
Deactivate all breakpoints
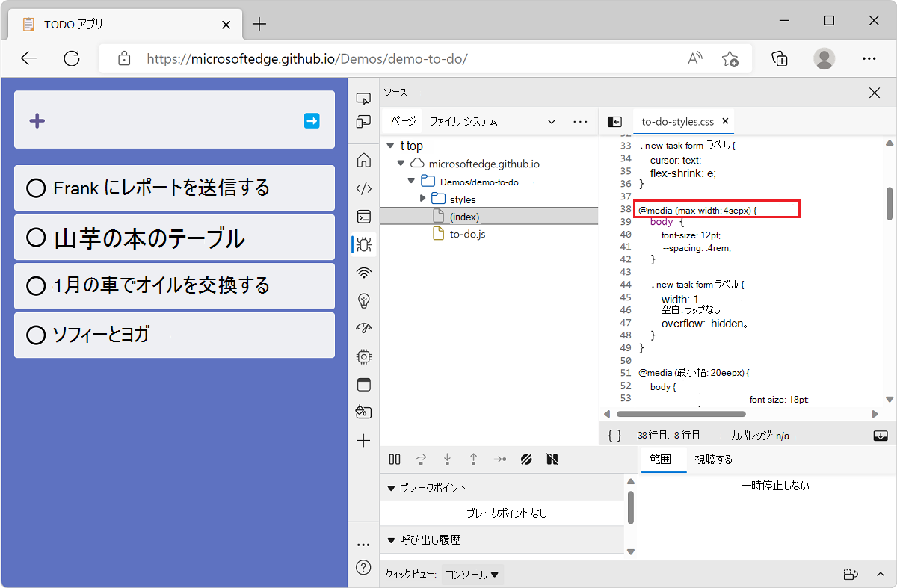[552, 459]
